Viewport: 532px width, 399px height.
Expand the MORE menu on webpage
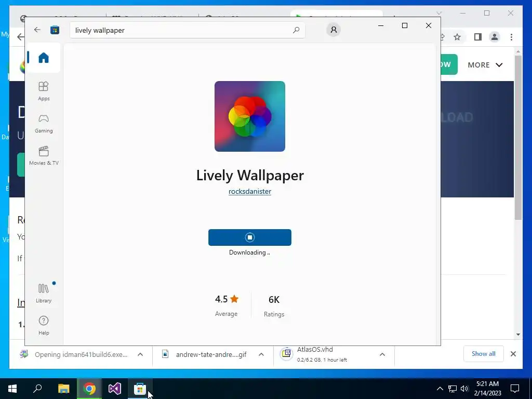tap(485, 65)
